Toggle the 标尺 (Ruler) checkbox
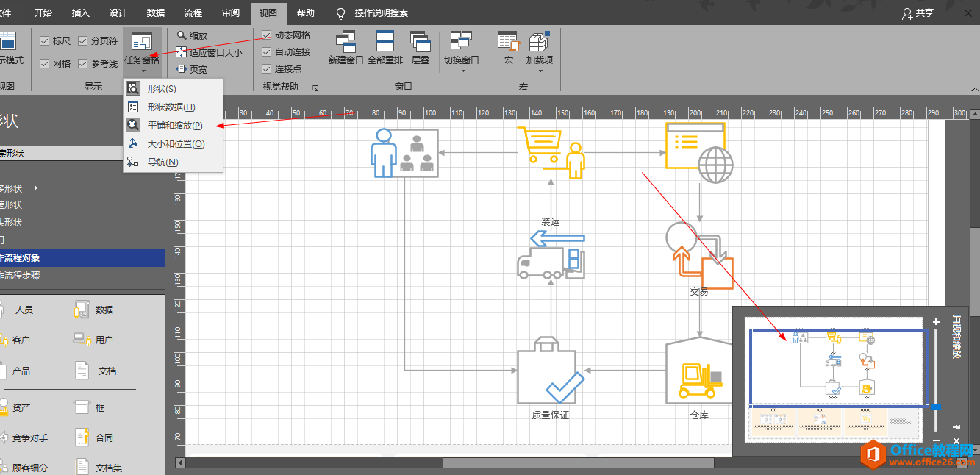Viewport: 980px width, 475px height. (45, 41)
